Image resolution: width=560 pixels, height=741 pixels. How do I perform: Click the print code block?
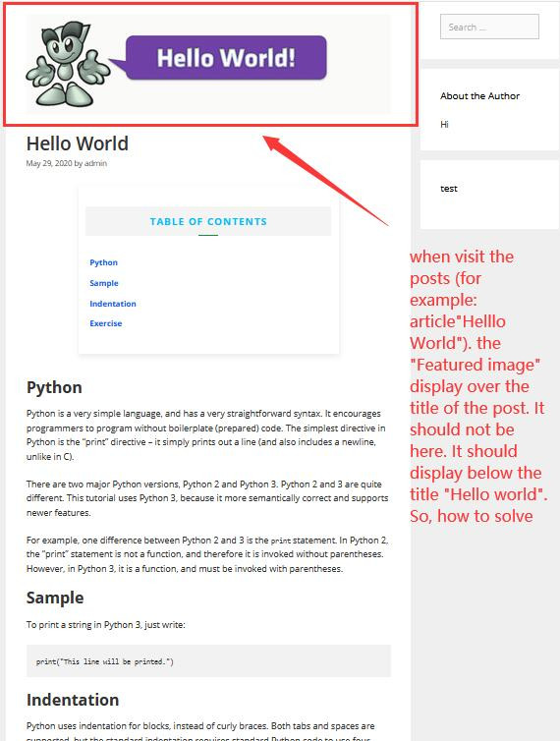pyautogui.click(x=208, y=661)
